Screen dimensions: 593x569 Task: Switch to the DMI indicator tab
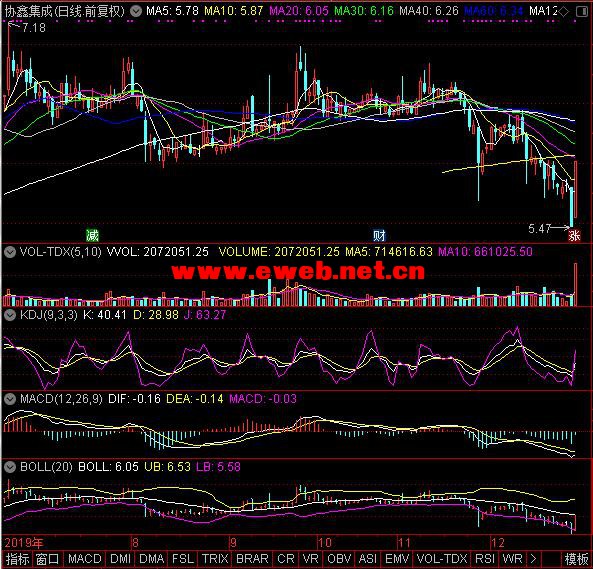tap(120, 559)
